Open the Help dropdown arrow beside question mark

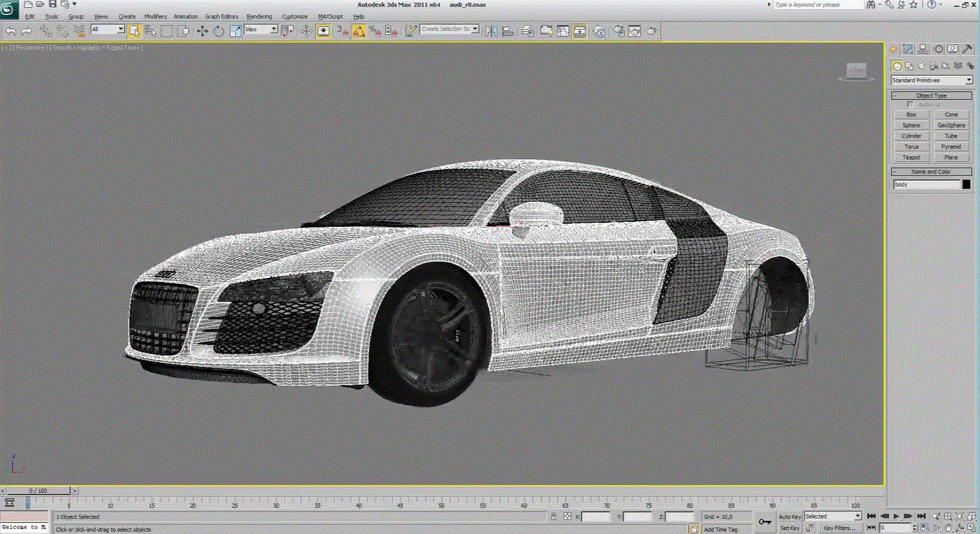tap(941, 4)
